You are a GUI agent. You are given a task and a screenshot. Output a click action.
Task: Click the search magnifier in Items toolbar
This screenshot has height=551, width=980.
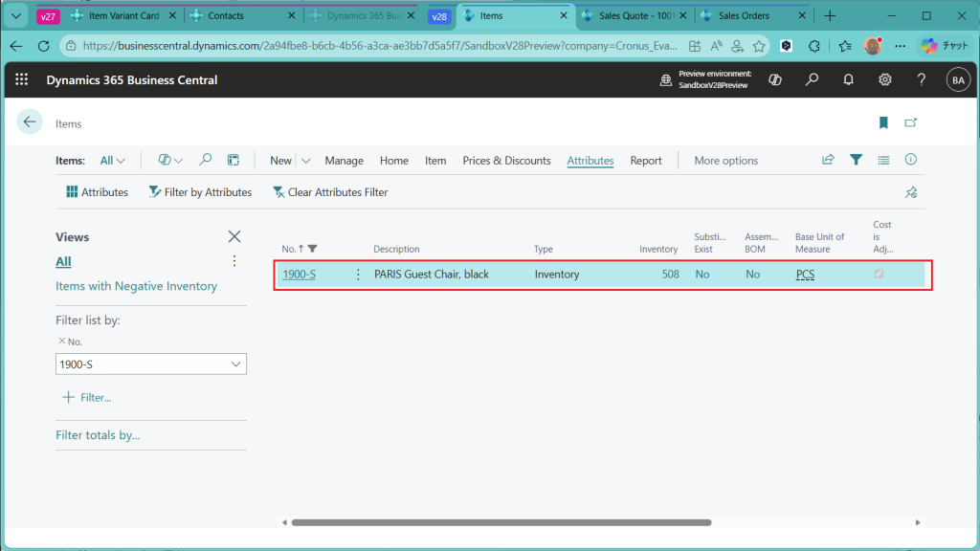(206, 160)
